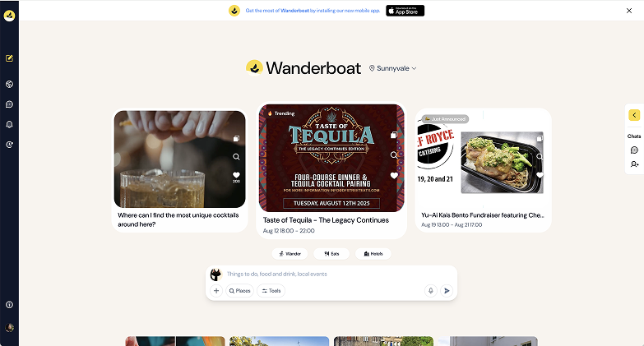Open the Taste of Tequila event image
Viewport: 644px width, 346px height.
(331, 158)
